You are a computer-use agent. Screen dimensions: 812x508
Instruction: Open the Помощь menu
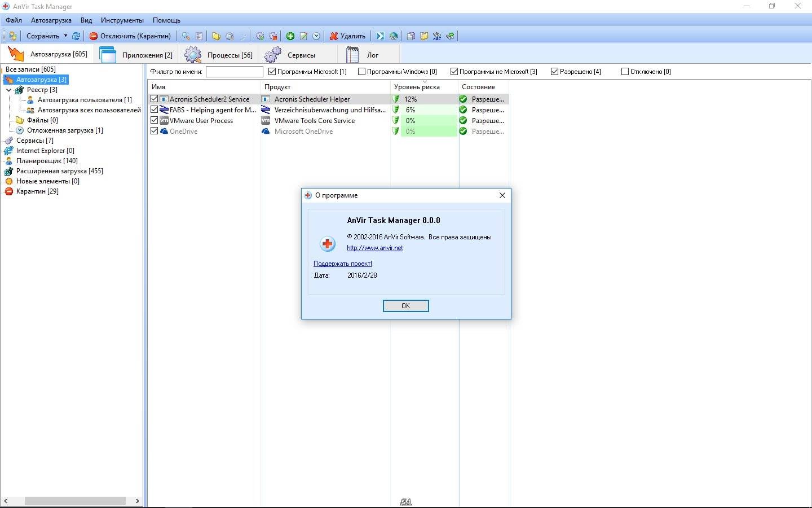pyautogui.click(x=166, y=20)
